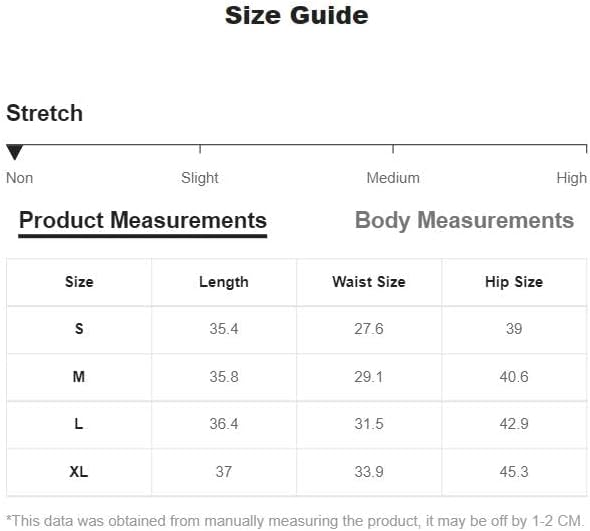Image resolution: width=590 pixels, height=531 pixels.
Task: Click the L size row label
Action: click(78, 424)
